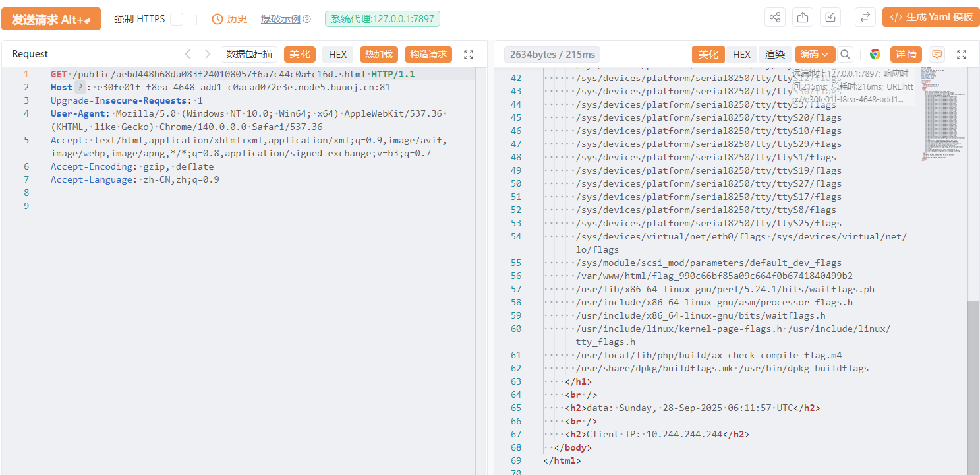980x475 pixels.
Task: Click the default_dev_flags response line
Action: [708, 263]
